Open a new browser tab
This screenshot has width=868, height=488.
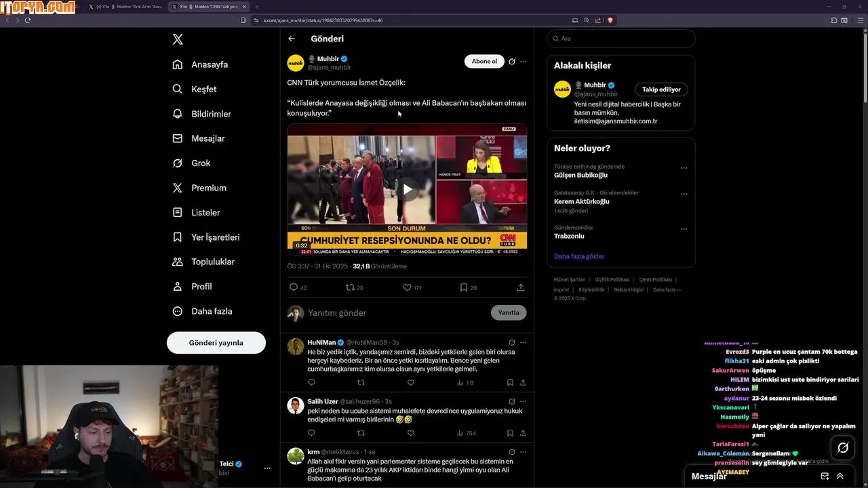coord(257,7)
